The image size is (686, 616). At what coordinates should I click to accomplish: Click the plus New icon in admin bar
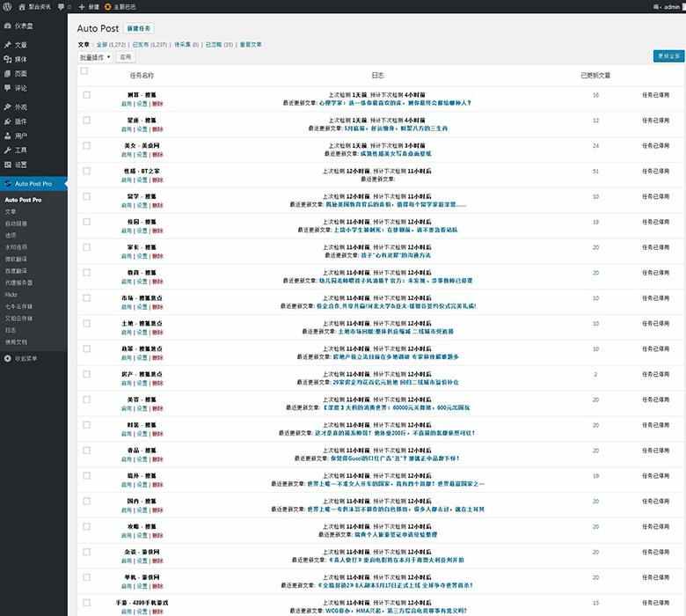pyautogui.click(x=82, y=7)
